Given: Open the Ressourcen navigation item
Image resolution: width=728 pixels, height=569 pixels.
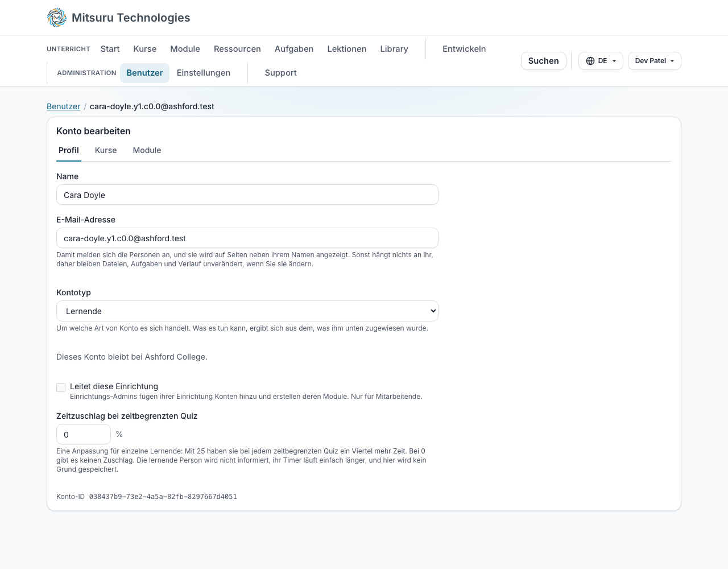Looking at the screenshot, I should [x=237, y=49].
